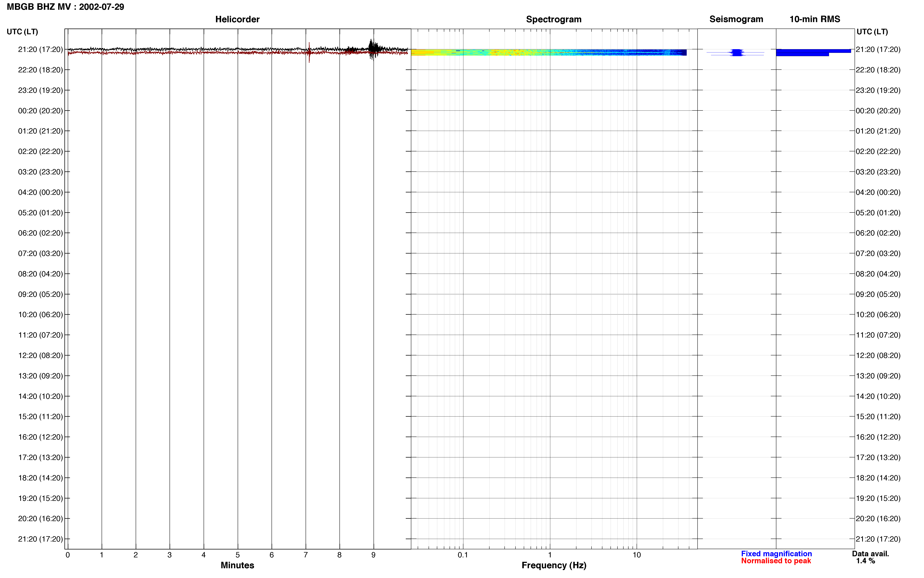Click the red Normalised to peak legend text
This screenshot has height=578, width=924.
(776, 561)
